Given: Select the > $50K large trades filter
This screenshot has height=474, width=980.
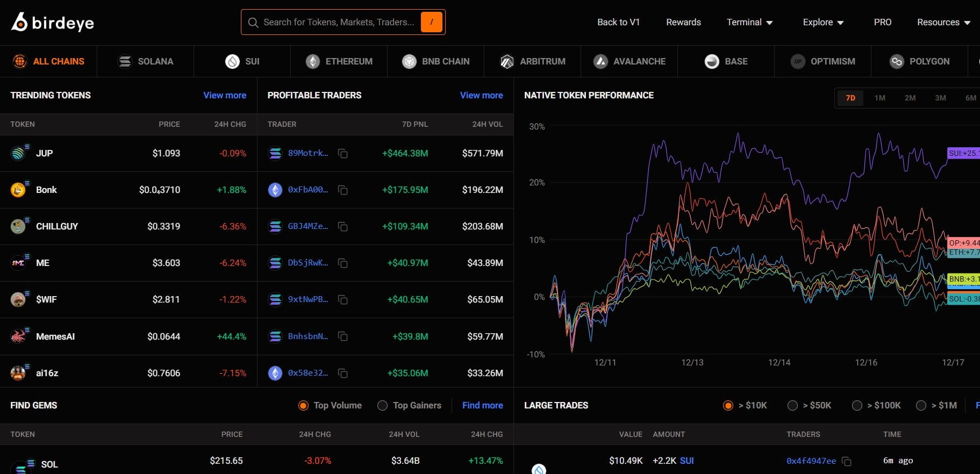Looking at the screenshot, I should click(792, 406).
